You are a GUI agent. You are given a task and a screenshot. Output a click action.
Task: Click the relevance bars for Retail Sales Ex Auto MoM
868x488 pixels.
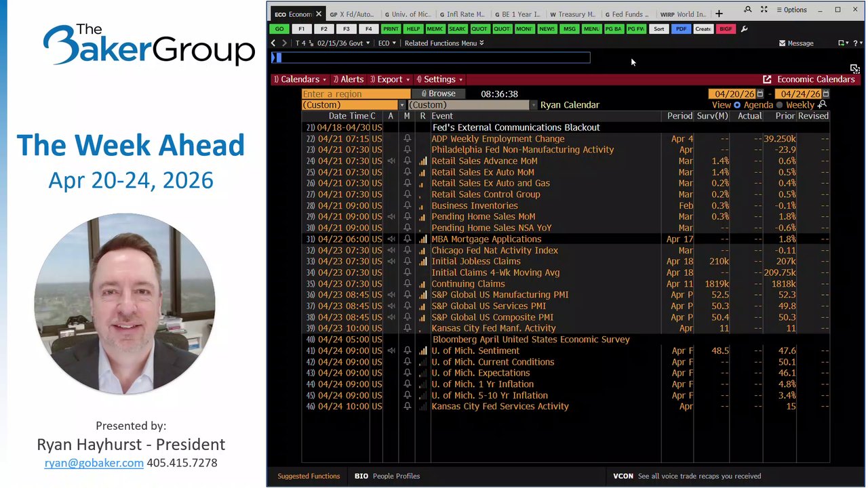422,172
